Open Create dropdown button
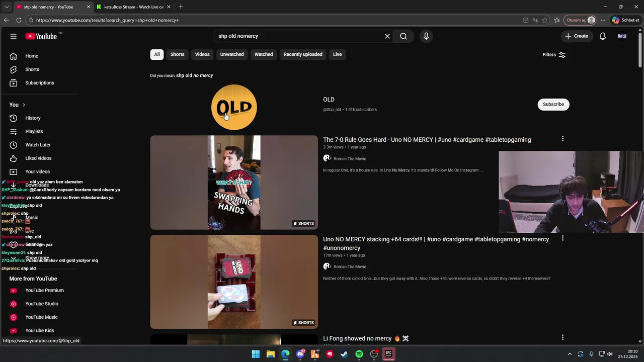The image size is (644, 362). [x=577, y=36]
